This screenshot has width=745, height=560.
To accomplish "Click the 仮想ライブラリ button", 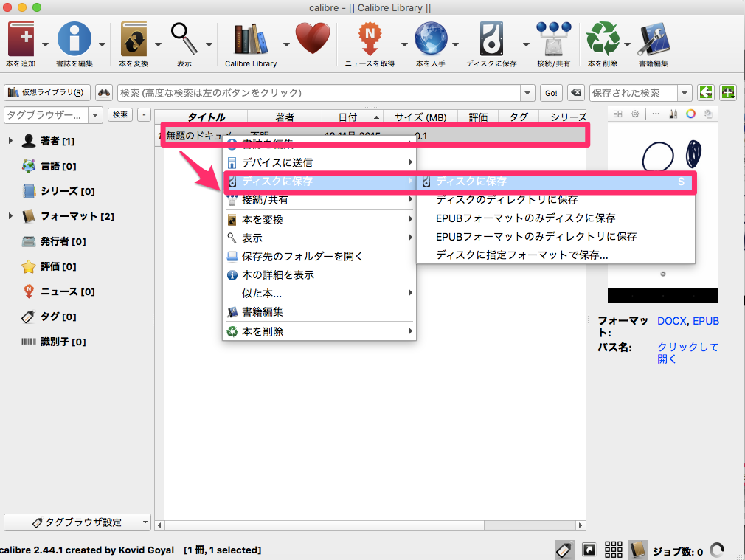I will pyautogui.click(x=47, y=93).
